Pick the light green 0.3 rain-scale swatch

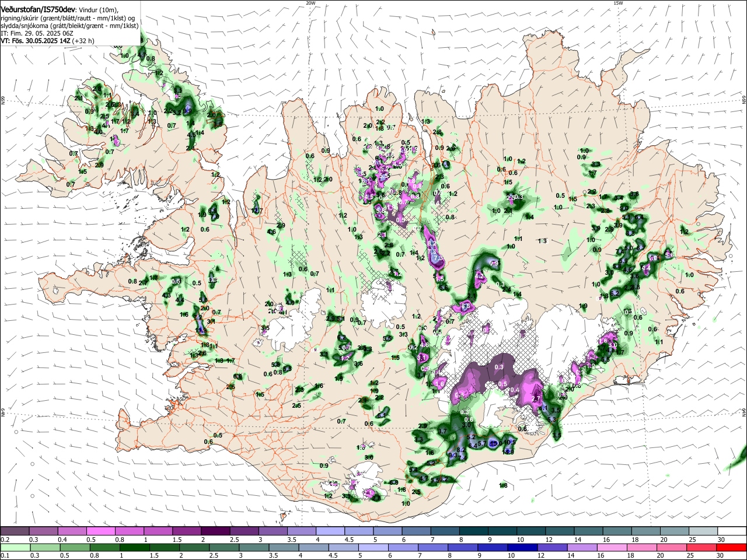[46, 548]
